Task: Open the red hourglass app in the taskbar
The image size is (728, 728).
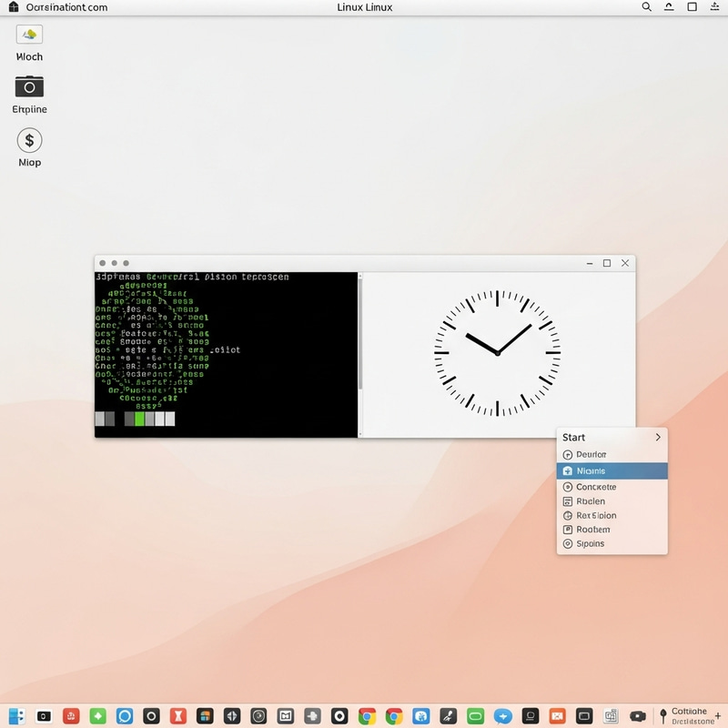Action: pyautogui.click(x=178, y=716)
